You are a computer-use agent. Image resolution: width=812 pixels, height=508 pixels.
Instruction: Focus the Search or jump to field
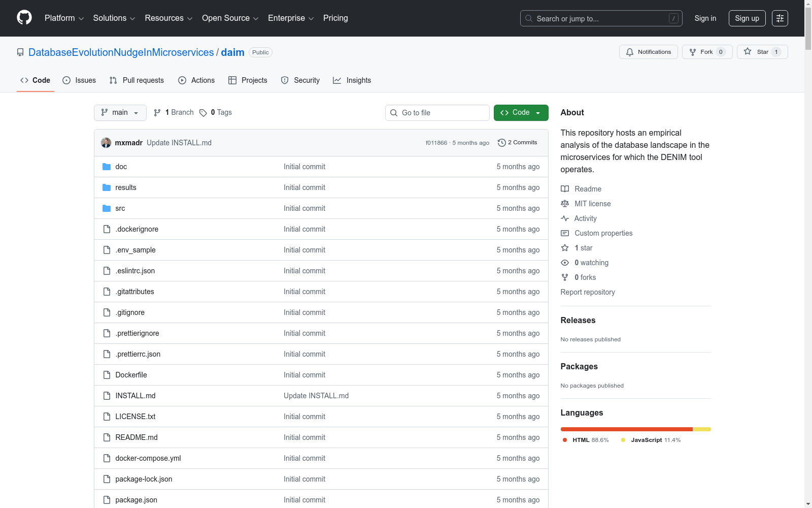tap(601, 18)
